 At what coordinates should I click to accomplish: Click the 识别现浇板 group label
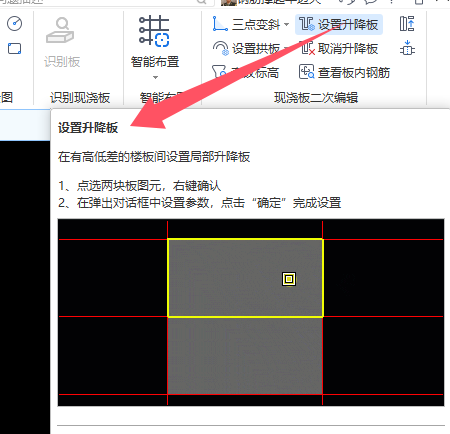coord(80,98)
